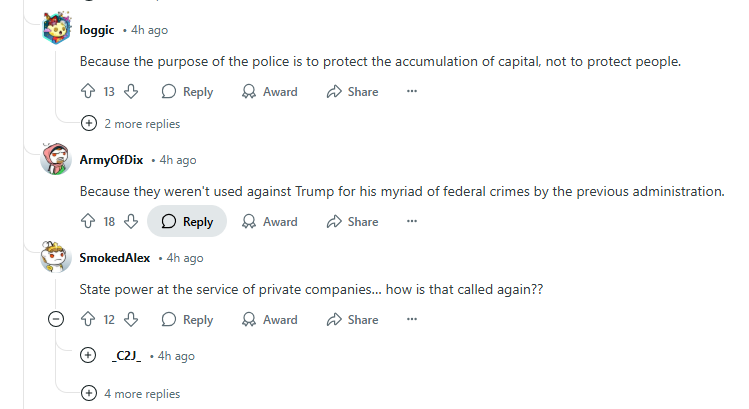
Task: Reply to ArmyOfDix's comment
Action: [x=187, y=222]
